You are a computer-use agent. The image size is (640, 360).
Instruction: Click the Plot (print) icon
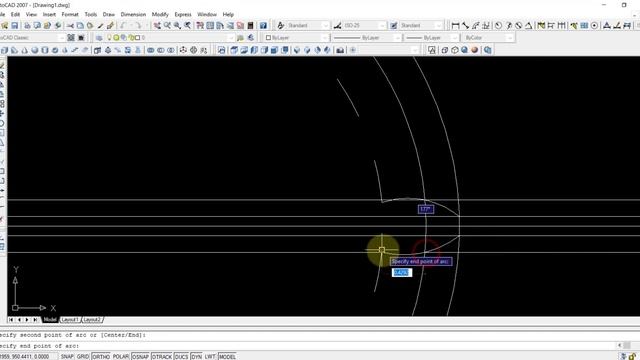click(27, 25)
